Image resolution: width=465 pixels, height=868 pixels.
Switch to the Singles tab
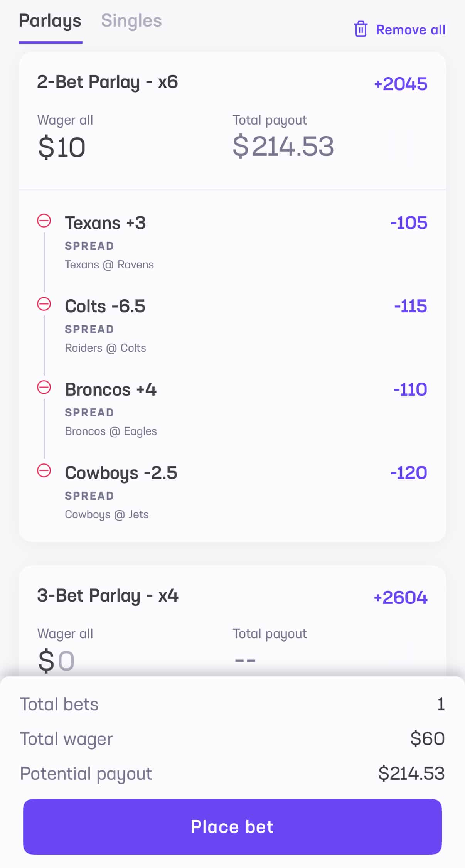click(x=131, y=21)
